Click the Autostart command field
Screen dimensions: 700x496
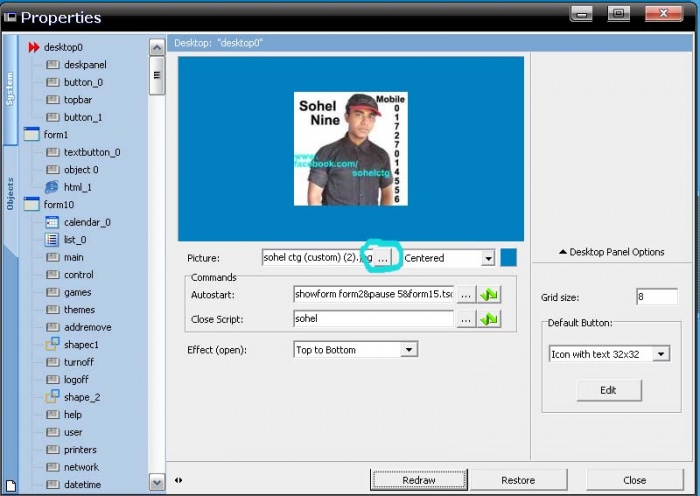374,295
